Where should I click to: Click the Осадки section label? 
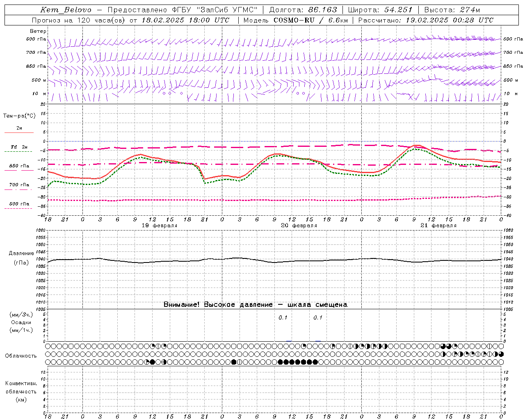[x=21, y=322]
